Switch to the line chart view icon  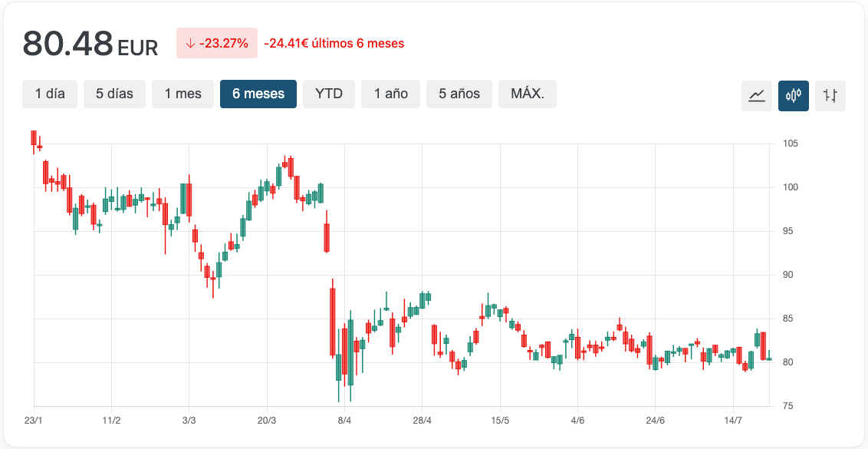(x=757, y=96)
